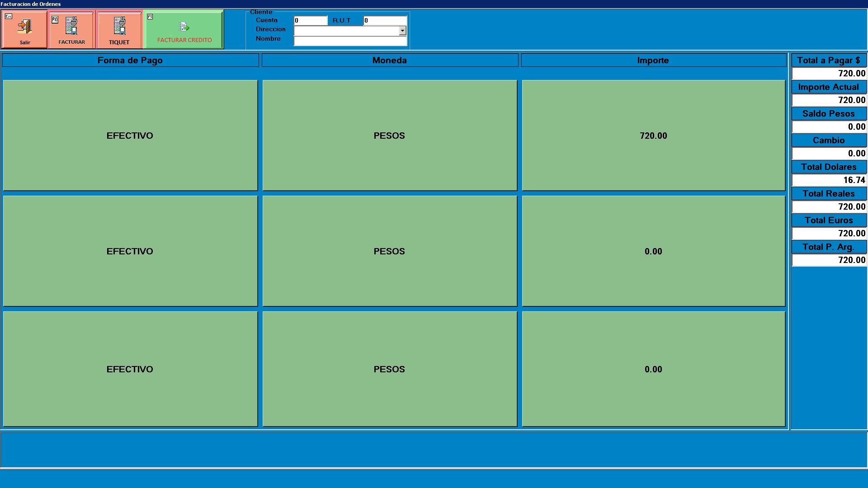Click second row PESOS currency cell

(x=390, y=251)
